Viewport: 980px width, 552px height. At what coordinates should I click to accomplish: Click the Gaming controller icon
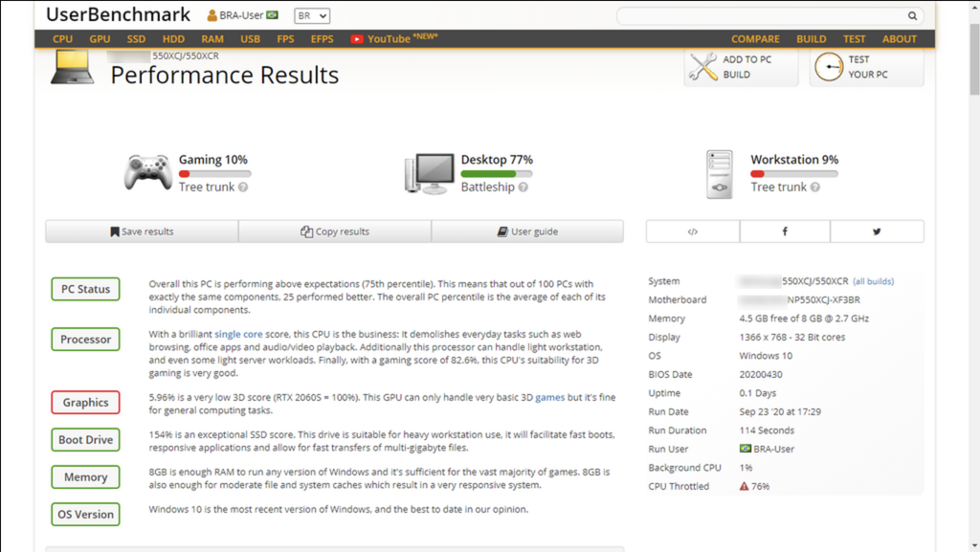tap(148, 172)
